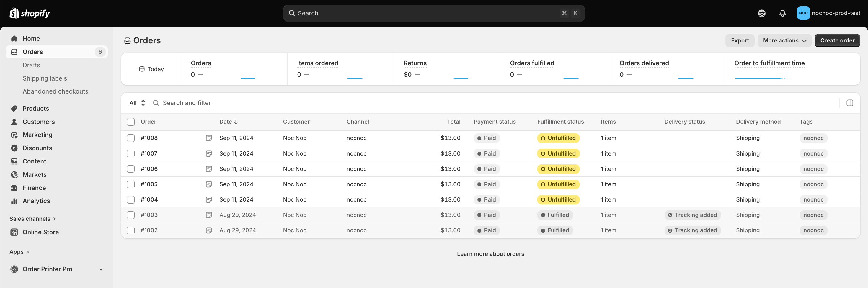The height and width of the screenshot is (288, 868).
Task: Focus the top Search bar
Action: click(x=434, y=13)
